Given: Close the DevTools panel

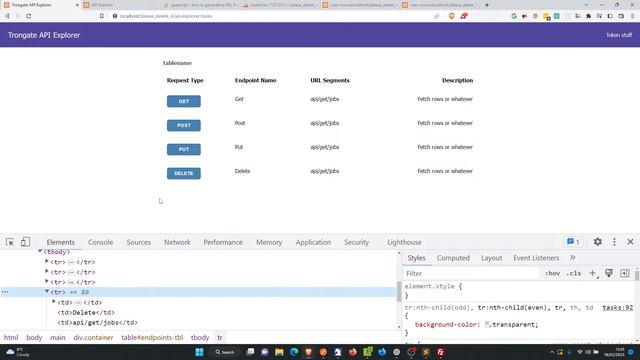Looking at the screenshot, I should [x=630, y=242].
